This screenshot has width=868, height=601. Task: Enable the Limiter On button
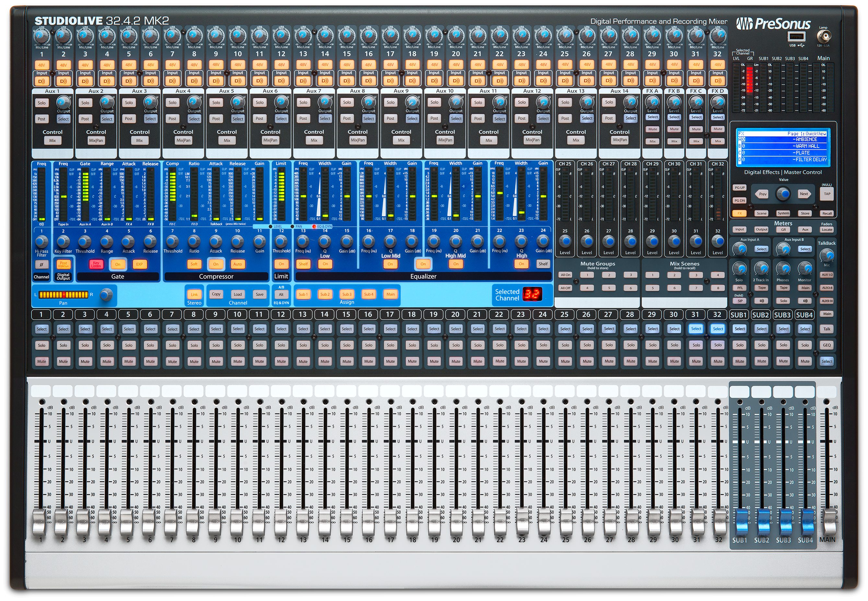point(281,264)
